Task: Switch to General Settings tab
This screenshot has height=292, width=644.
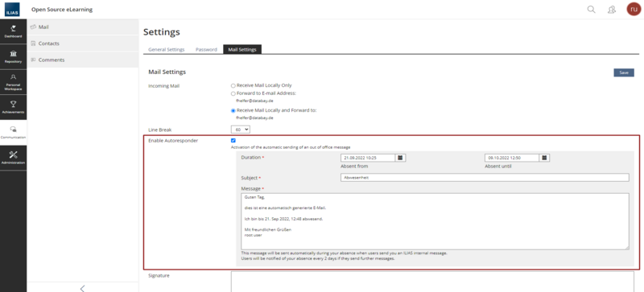Action: [x=167, y=49]
